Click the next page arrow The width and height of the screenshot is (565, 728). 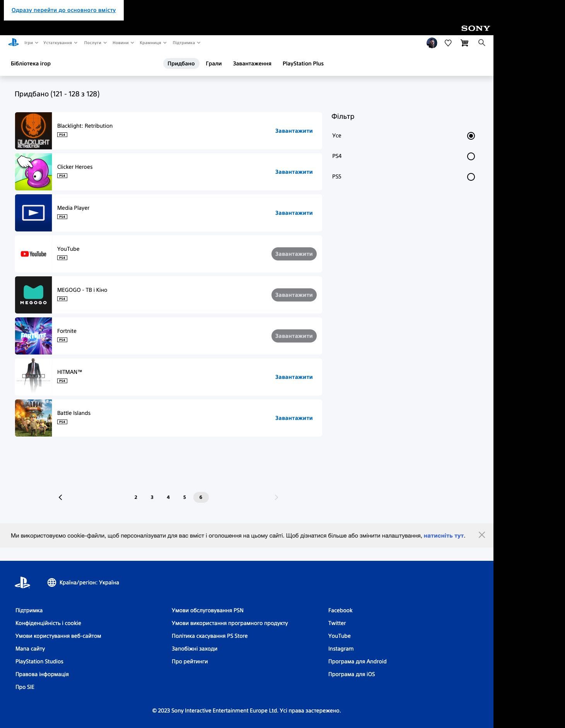click(x=276, y=497)
